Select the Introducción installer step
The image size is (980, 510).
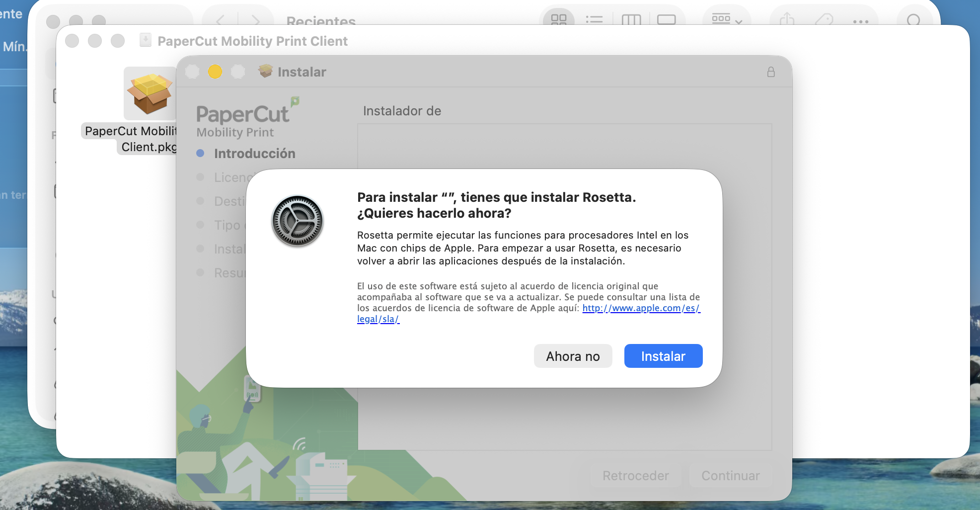tap(254, 154)
